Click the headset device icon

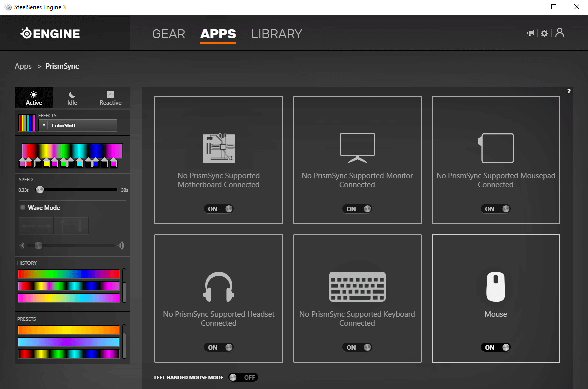click(219, 286)
